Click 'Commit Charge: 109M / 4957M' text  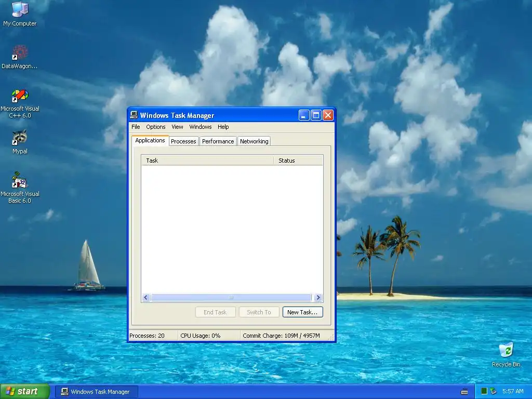coord(281,336)
